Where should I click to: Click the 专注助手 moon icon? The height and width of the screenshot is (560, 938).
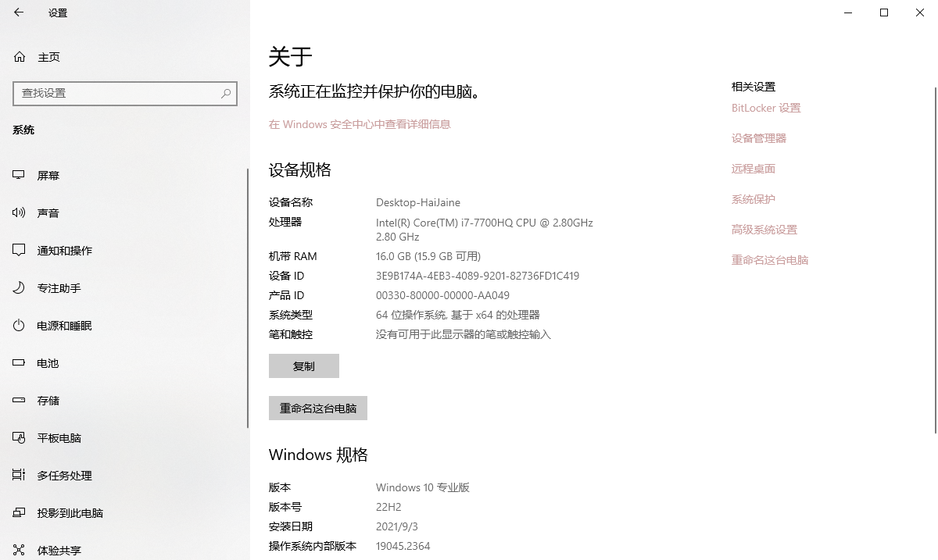click(x=19, y=288)
